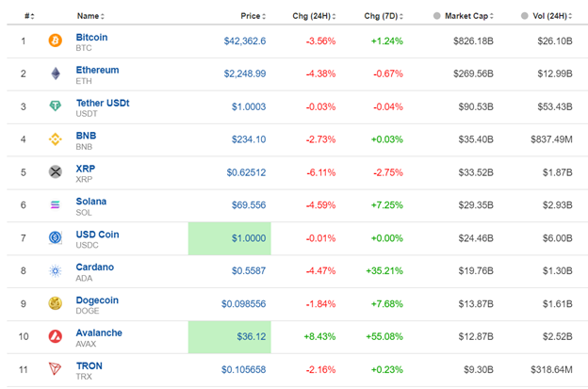This screenshot has height=389, width=588.
Task: Click the BNB coin icon
Action: tap(55, 139)
